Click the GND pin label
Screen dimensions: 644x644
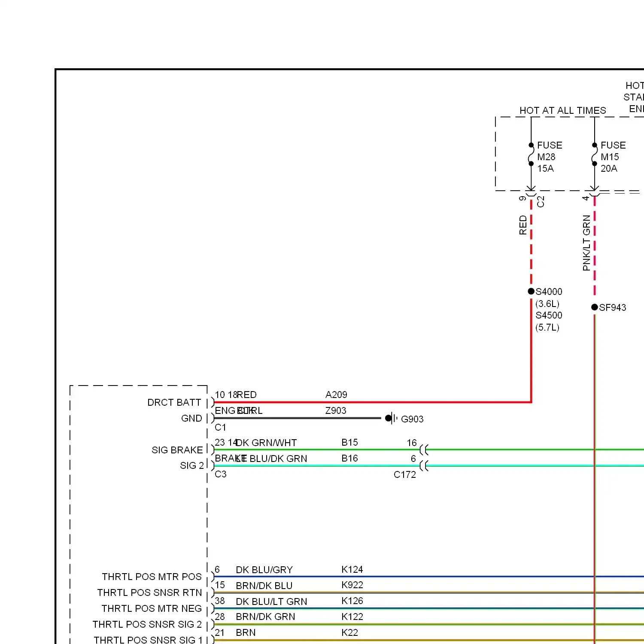pos(191,418)
